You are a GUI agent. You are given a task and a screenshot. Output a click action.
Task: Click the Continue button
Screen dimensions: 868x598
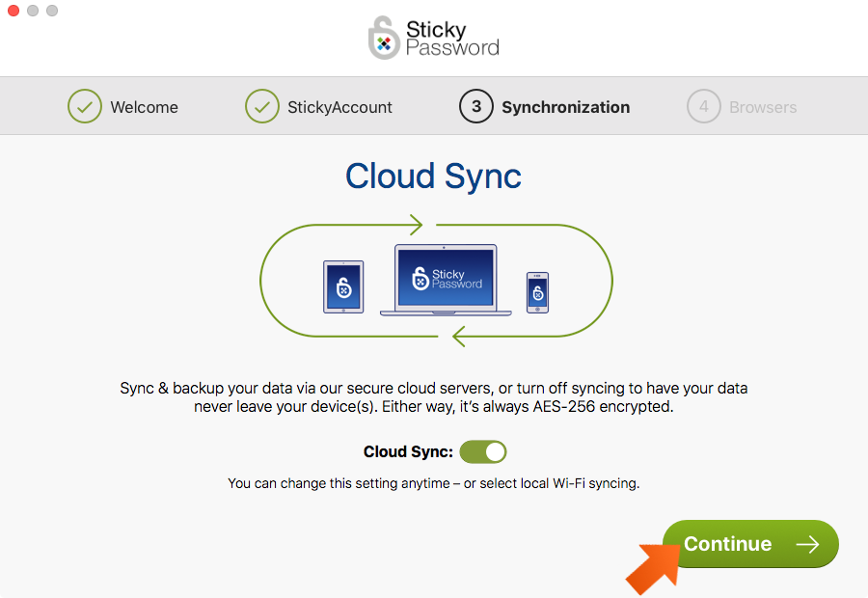pyautogui.click(x=750, y=544)
